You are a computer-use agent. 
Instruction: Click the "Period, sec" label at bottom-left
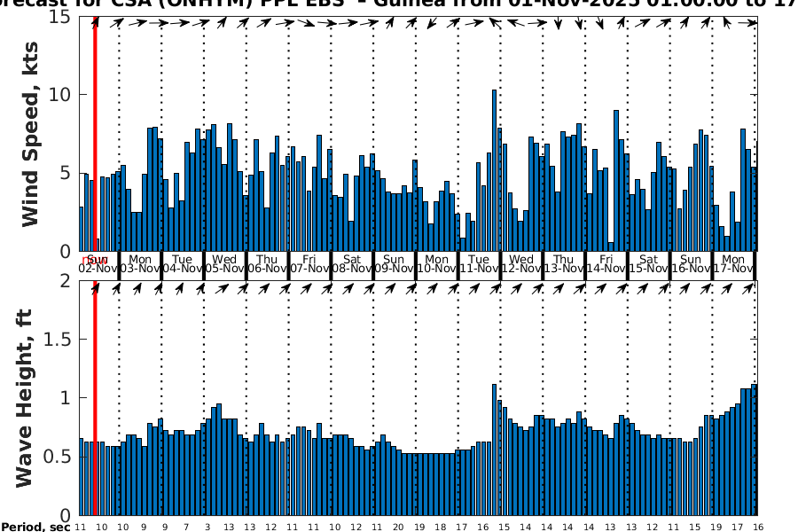coord(35,527)
